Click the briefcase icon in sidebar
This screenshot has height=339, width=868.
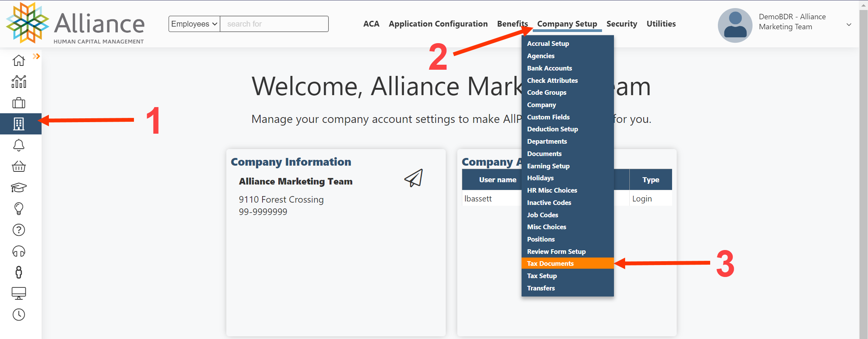click(x=18, y=103)
